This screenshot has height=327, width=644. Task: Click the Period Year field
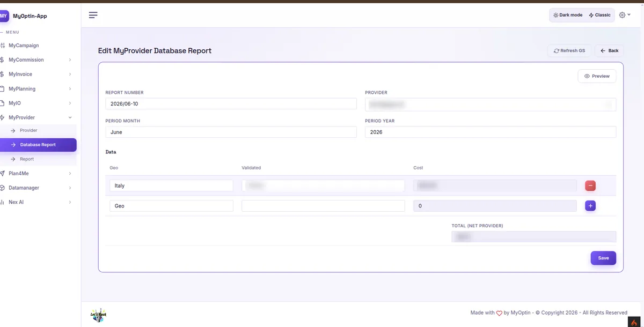tap(491, 132)
